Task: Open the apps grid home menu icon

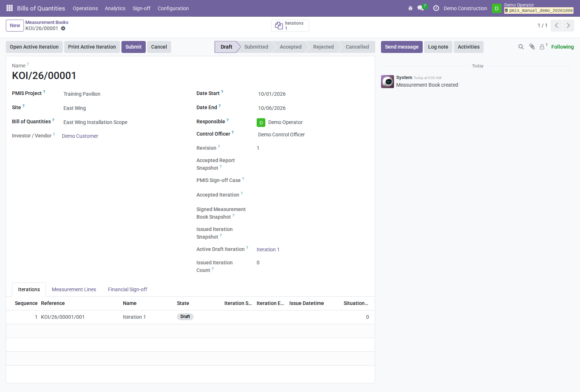Action: click(x=9, y=8)
